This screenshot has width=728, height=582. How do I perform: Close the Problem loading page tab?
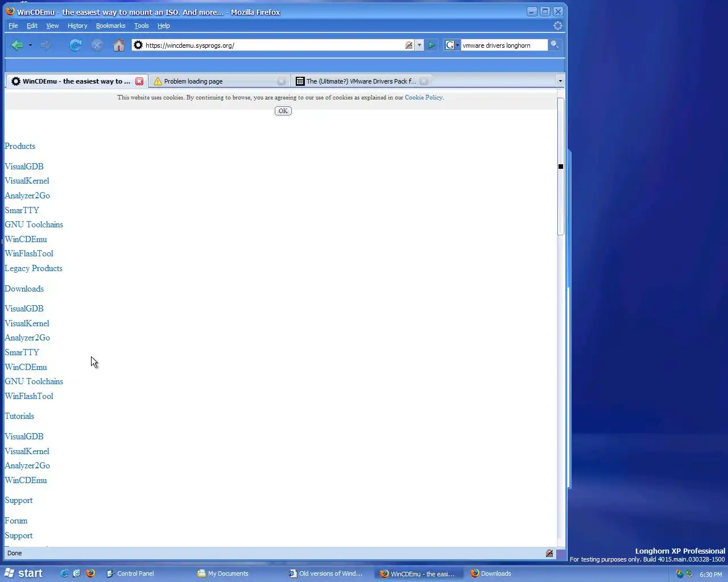coord(281,81)
